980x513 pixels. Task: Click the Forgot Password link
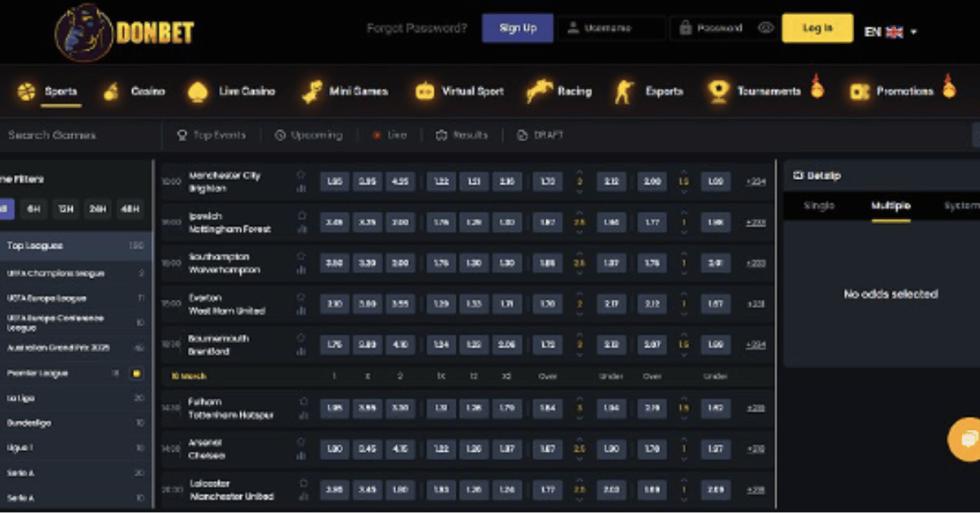416,28
